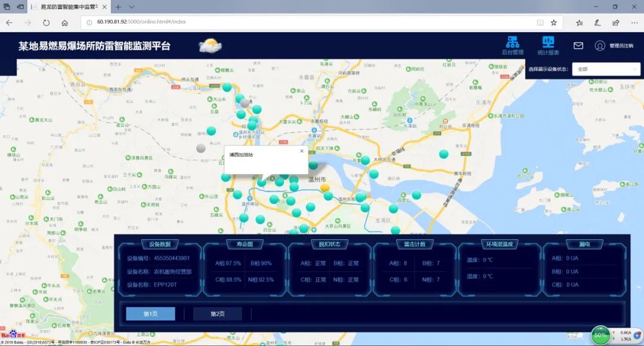Viewport: 644px width, 346px height.
Task: Close the 浦西加油站 map popup
Action: (x=302, y=151)
